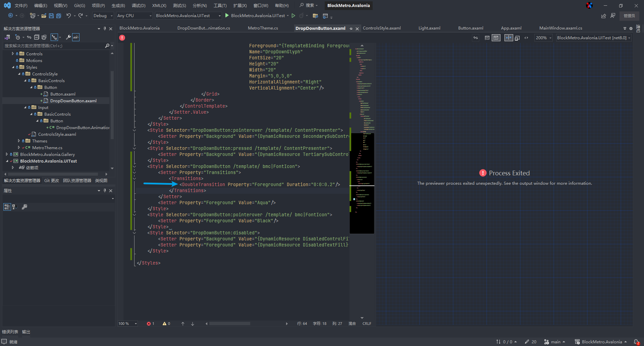644x346 pixels.
Task: Open the tab settings gear icon
Action: tap(631, 28)
